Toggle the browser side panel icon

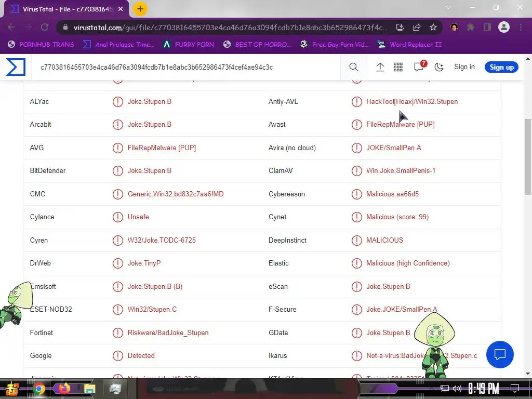click(487, 27)
